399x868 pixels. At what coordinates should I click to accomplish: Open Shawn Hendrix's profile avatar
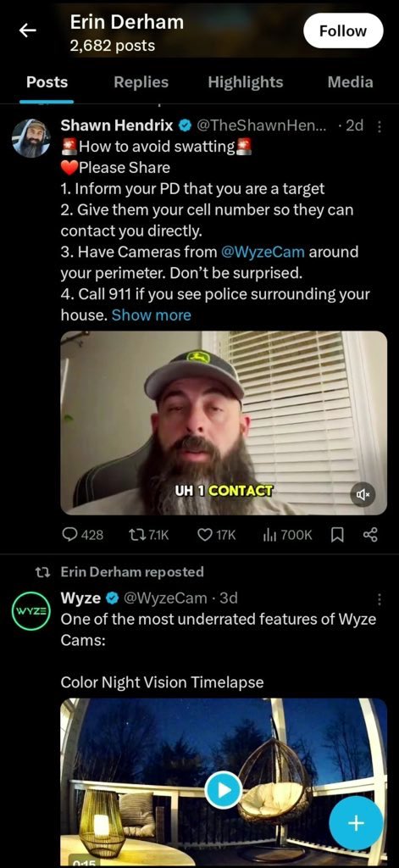pos(31,138)
